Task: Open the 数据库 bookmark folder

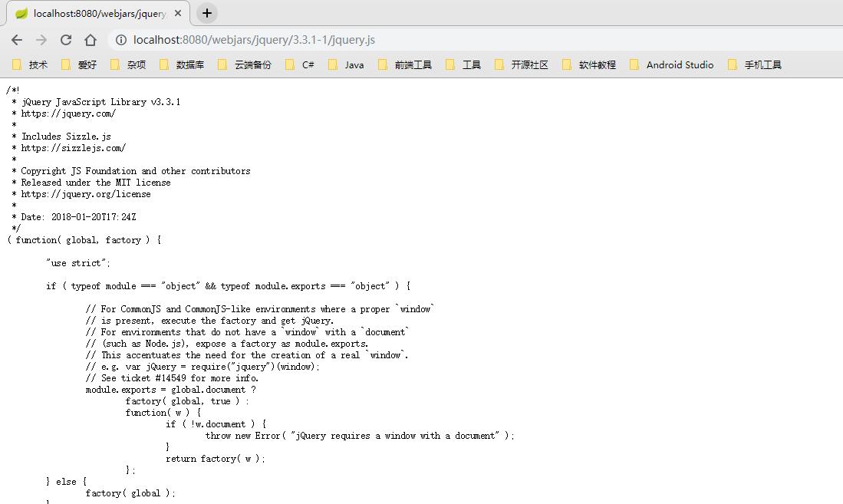Action: click(x=182, y=64)
